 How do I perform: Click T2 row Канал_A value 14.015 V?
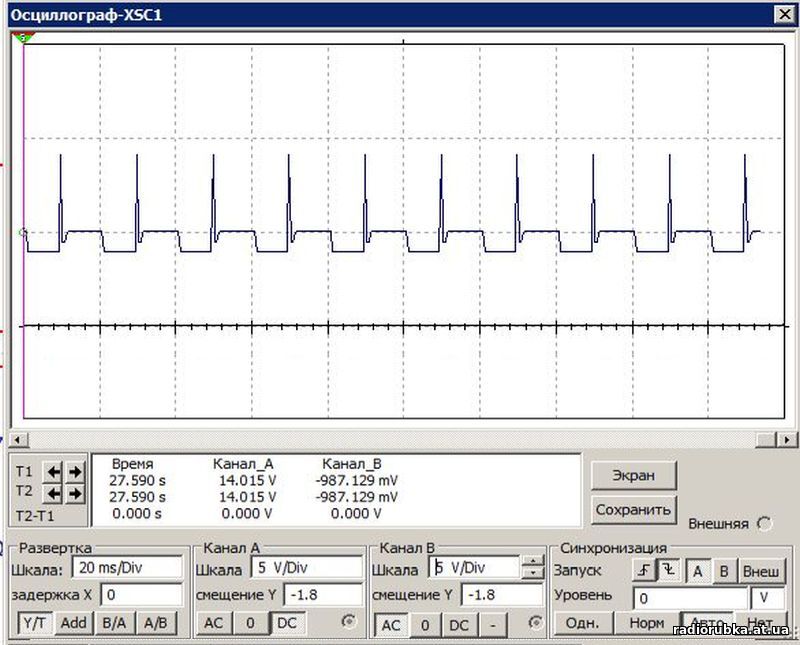tap(247, 497)
